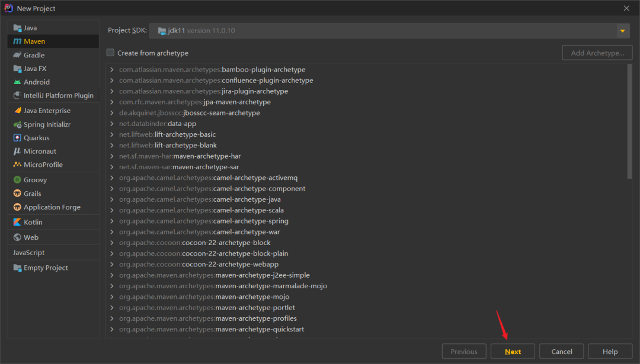Choose Spring Initializr label in sidebar
The image size is (640, 364).
click(47, 124)
